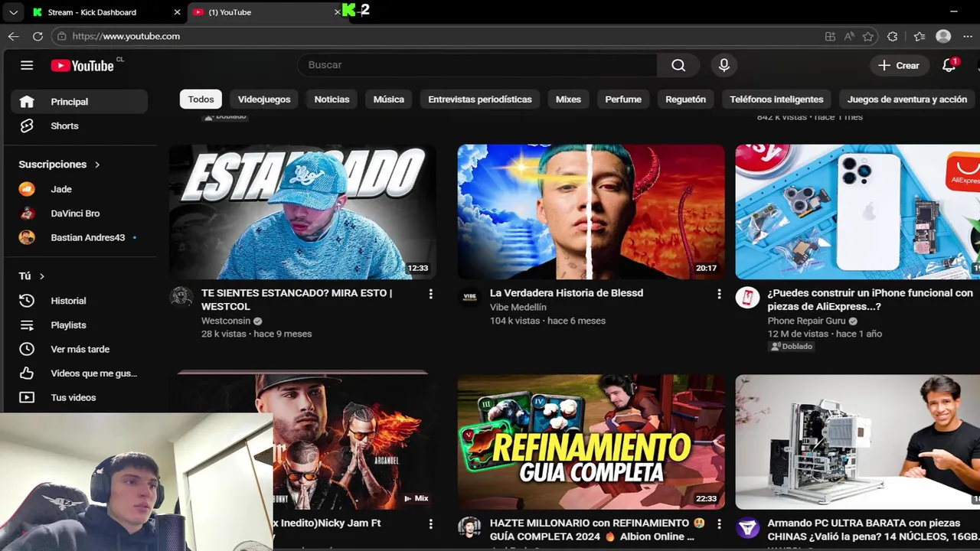Play the iPhone AliExpress video thumbnail
The height and width of the screenshot is (551, 980).
(857, 212)
